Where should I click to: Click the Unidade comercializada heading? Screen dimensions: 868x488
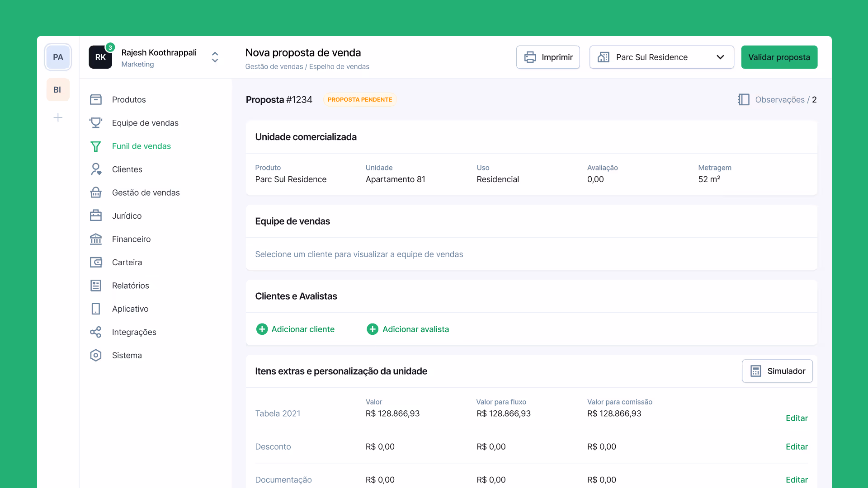[x=306, y=137]
